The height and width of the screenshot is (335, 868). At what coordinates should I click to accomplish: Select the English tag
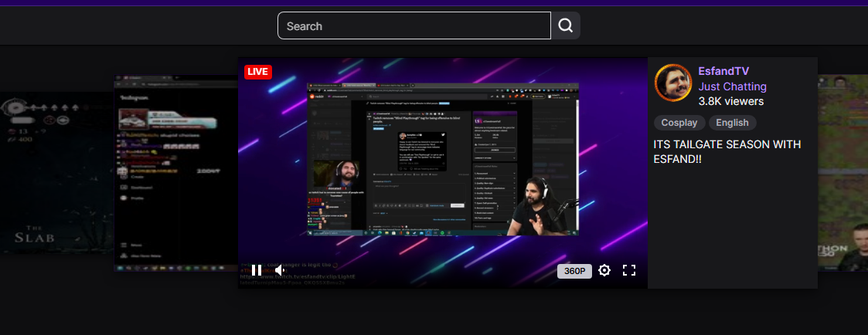point(733,123)
